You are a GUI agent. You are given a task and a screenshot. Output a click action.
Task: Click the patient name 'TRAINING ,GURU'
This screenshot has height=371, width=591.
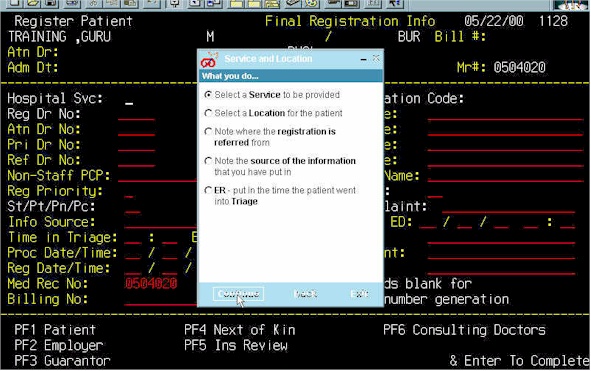coord(60,37)
